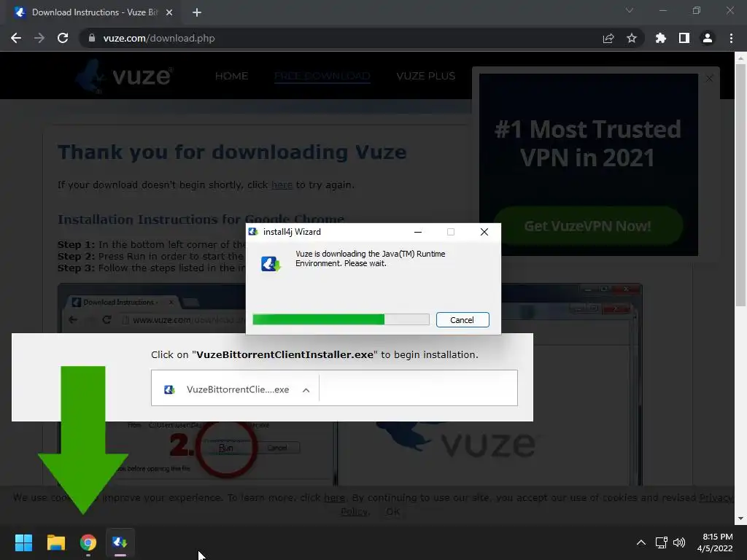Image resolution: width=747 pixels, height=560 pixels.
Task: Open the volume control tray icon
Action: click(x=679, y=542)
